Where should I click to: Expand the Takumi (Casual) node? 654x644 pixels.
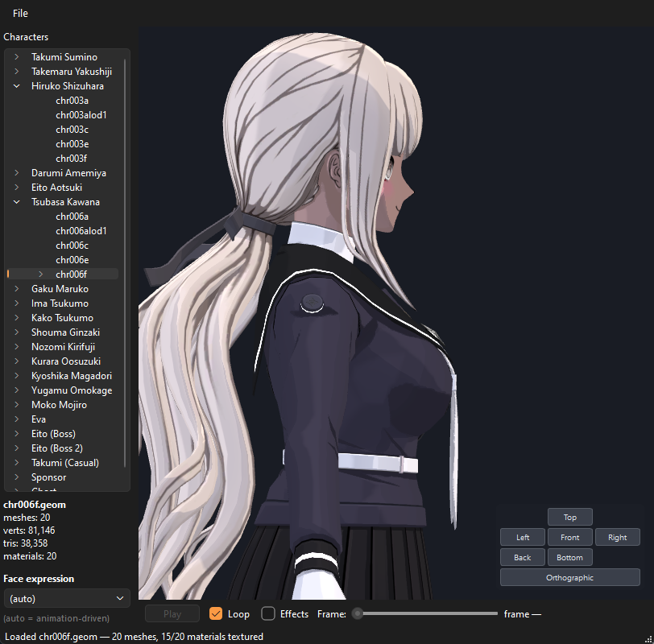(x=17, y=462)
